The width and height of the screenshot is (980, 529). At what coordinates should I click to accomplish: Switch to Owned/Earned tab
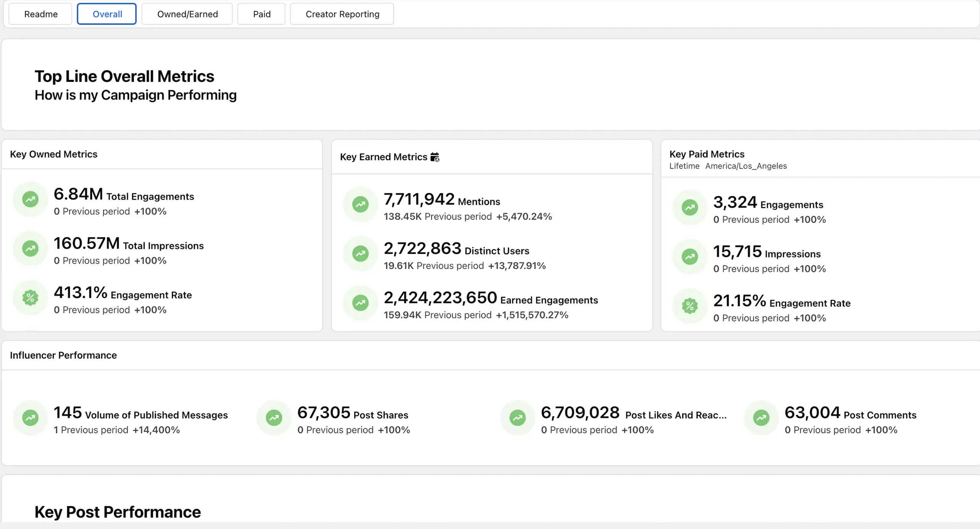click(187, 14)
